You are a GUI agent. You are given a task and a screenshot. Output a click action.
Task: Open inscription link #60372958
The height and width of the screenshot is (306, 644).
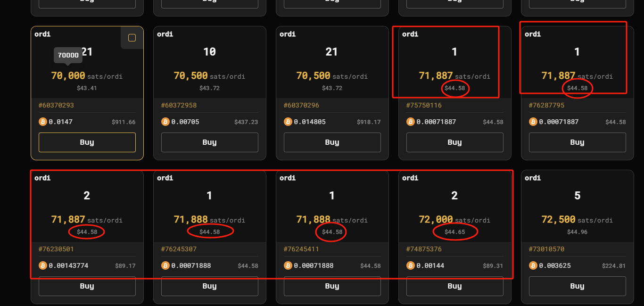179,105
